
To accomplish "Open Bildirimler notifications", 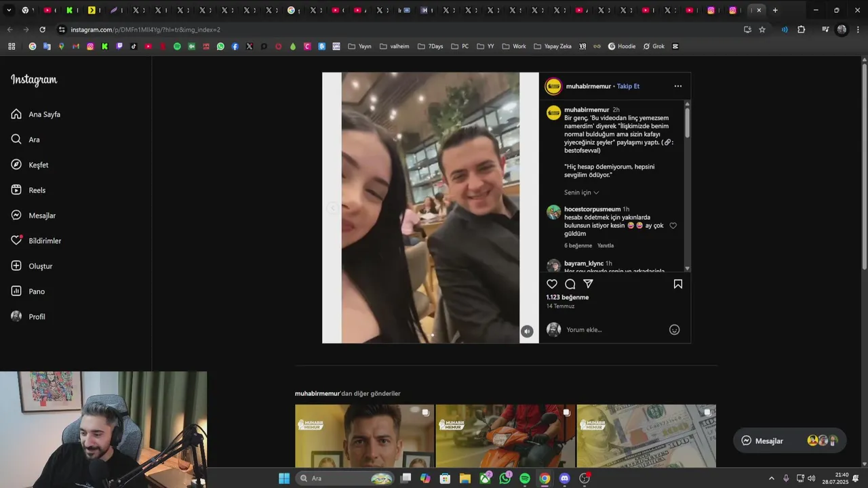I will coord(36,241).
